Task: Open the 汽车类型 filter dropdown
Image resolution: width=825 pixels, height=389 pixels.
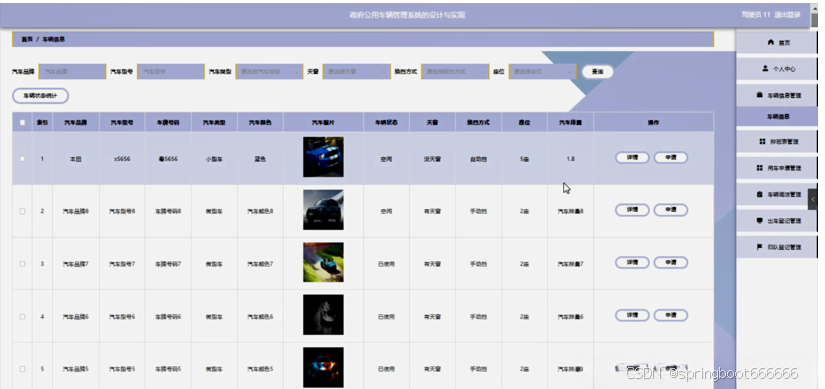Action: (269, 72)
